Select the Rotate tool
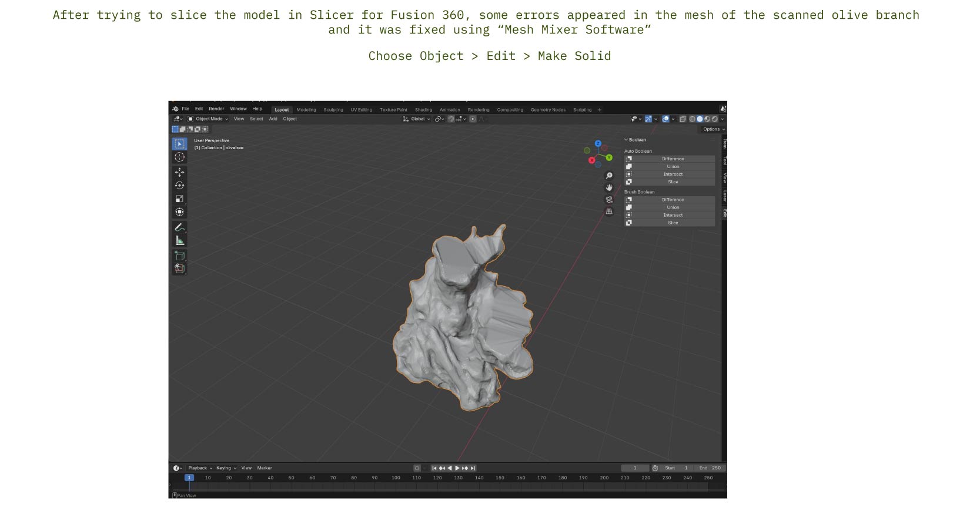 (x=179, y=185)
